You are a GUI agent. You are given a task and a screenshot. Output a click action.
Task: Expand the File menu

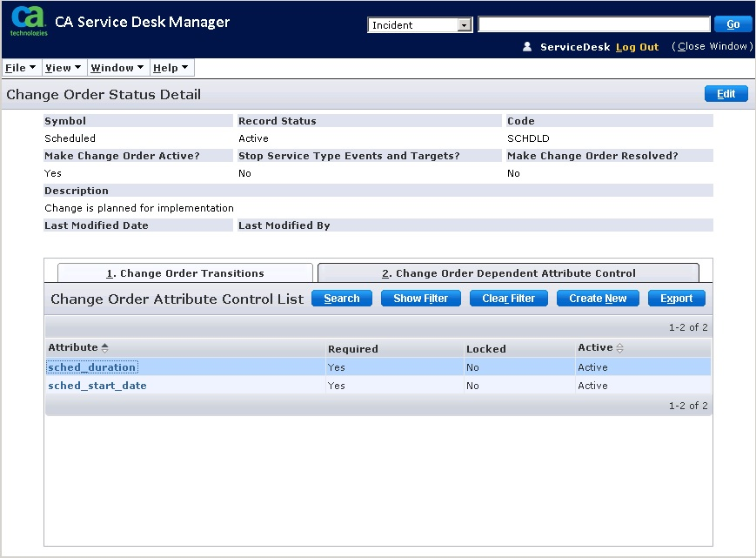pos(20,68)
